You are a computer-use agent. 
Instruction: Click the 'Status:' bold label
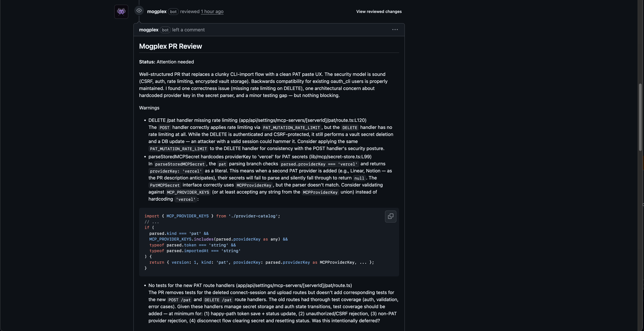tap(147, 62)
